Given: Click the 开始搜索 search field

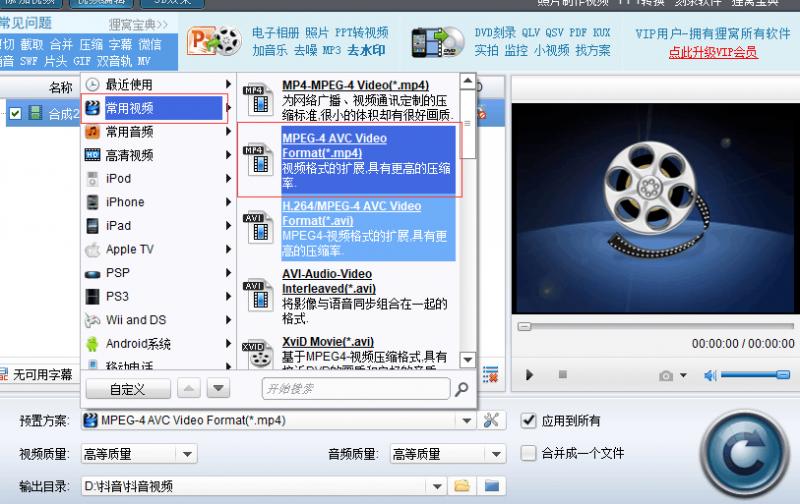Looking at the screenshot, I should [356, 389].
